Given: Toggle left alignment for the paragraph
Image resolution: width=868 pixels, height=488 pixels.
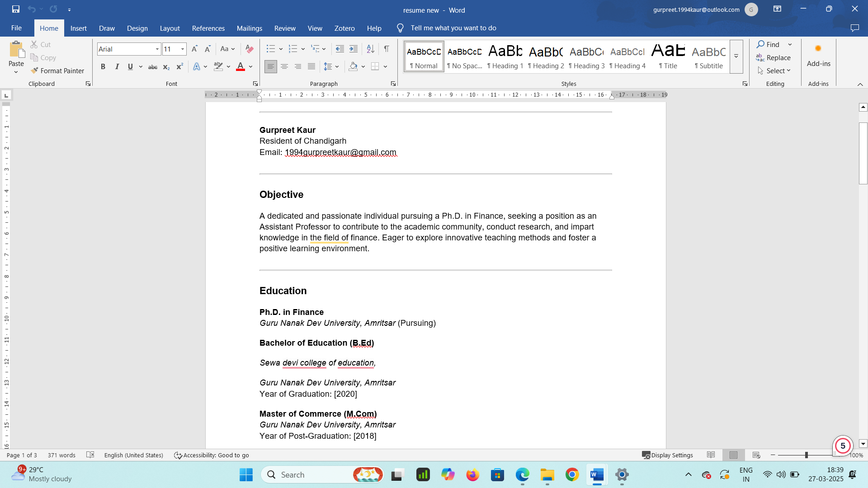Looking at the screenshot, I should pyautogui.click(x=271, y=66).
